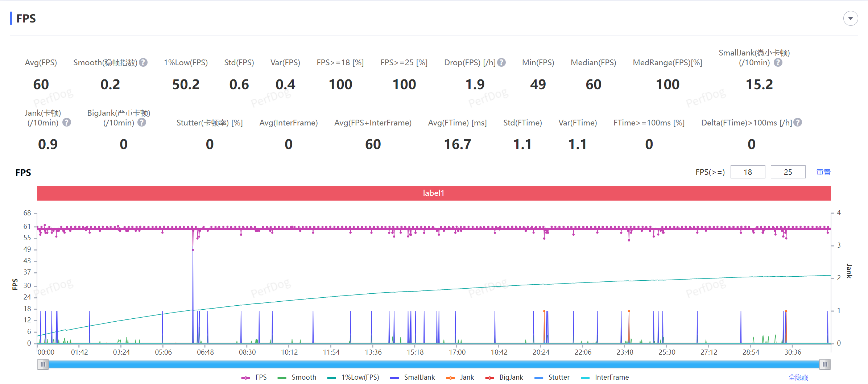The width and height of the screenshot is (868, 384).
Task: Open help icon beside Smooth(稳帧指数)
Action: 143,62
